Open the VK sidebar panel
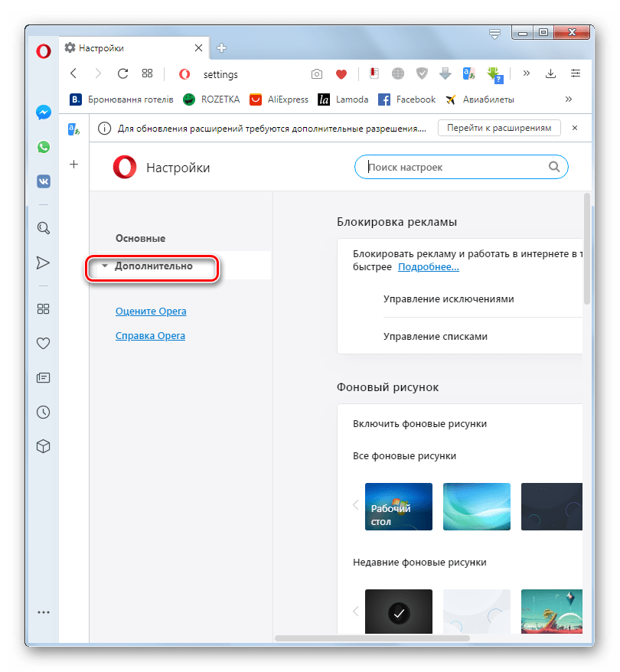The image size is (620, 672). point(44,181)
